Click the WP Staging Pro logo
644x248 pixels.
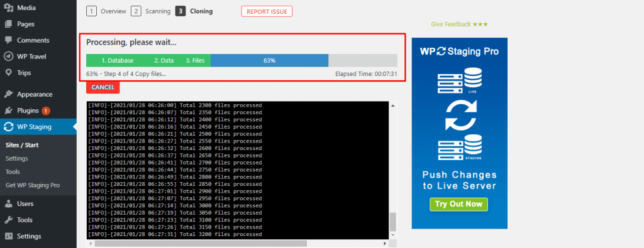tap(460, 51)
